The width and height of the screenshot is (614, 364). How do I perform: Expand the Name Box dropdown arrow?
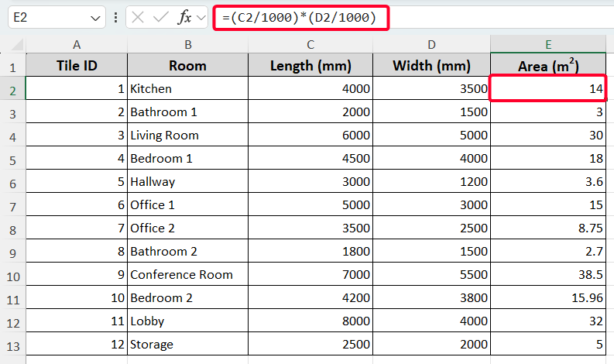[96, 17]
